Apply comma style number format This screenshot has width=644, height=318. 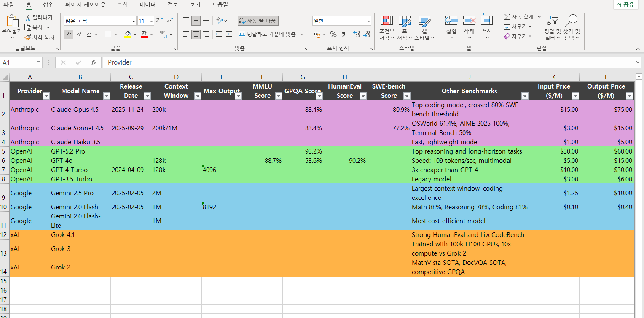point(343,34)
